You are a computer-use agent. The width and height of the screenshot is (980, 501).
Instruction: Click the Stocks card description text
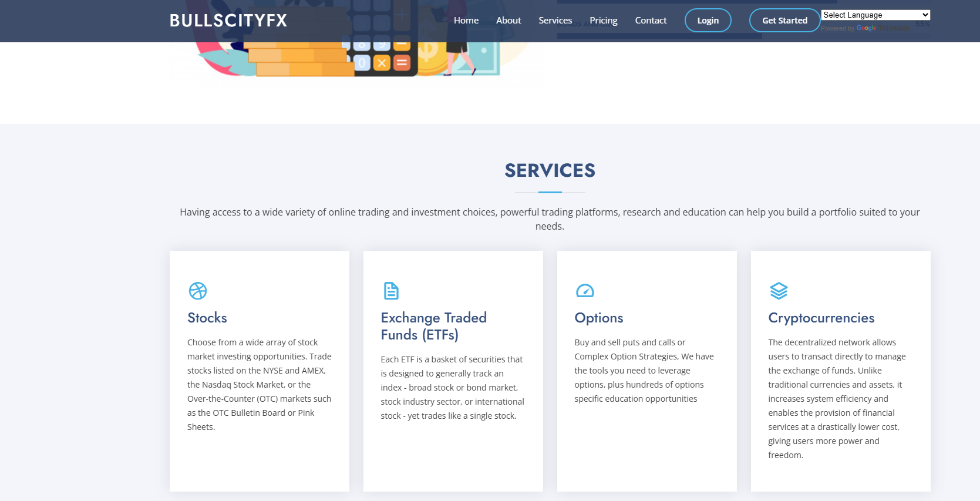tap(259, 385)
